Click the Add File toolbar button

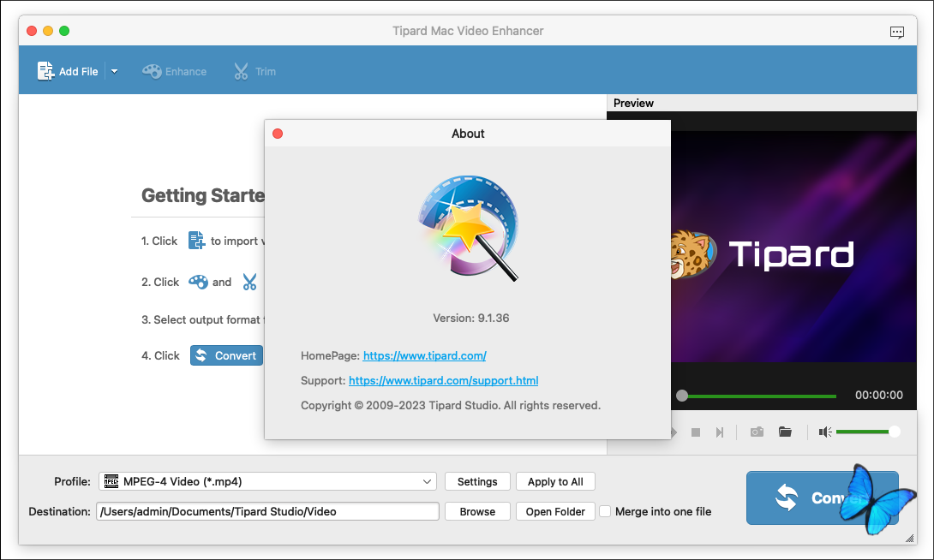coord(68,71)
